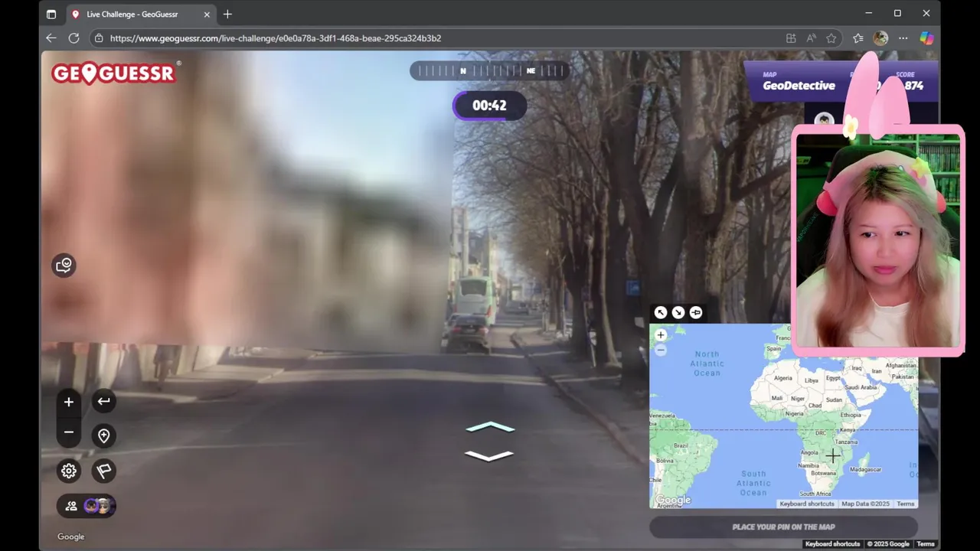Screen dimensions: 980x551
Task: Click the Map Data ©2025 label
Action: tap(866, 504)
